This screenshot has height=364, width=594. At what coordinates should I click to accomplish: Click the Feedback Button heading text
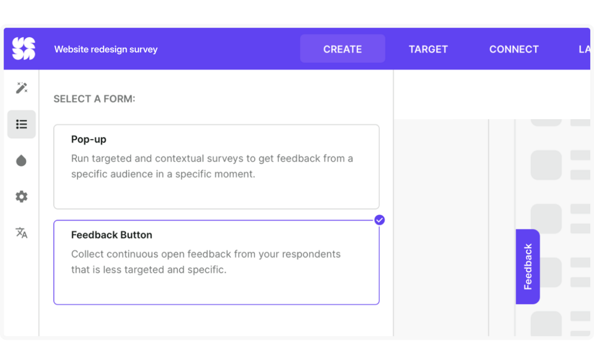[111, 235]
